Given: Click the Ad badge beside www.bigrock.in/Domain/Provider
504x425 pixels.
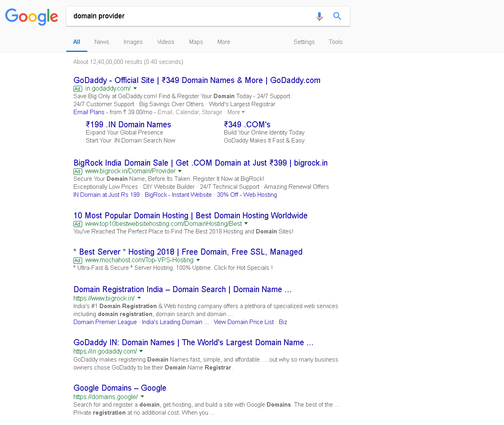Looking at the screenshot, I should click(x=78, y=172).
